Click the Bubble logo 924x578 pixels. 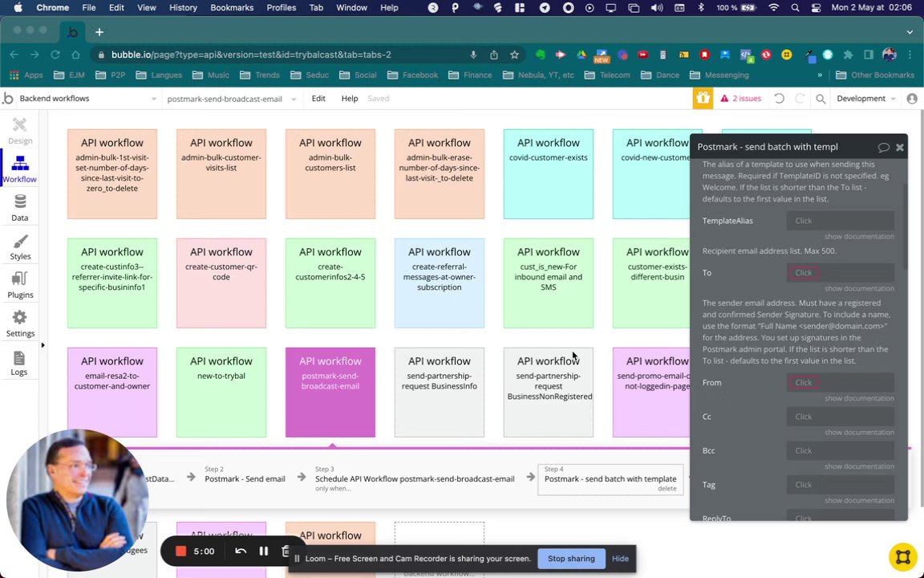(x=8, y=99)
